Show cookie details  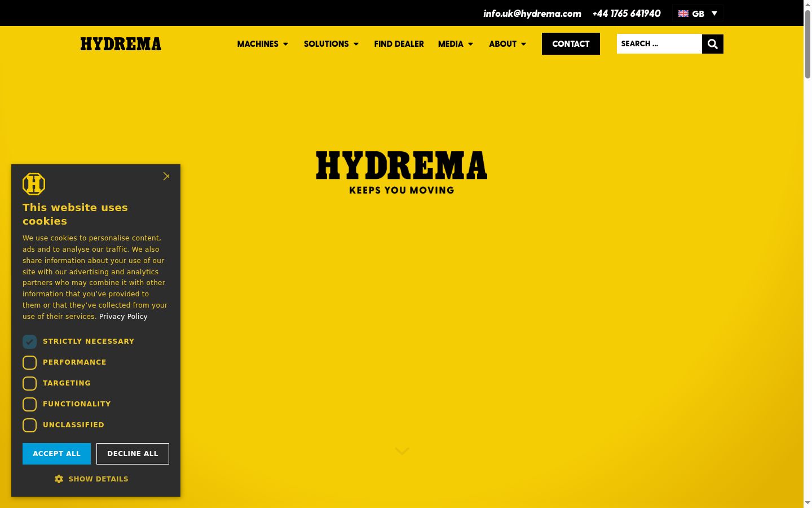[x=91, y=479]
